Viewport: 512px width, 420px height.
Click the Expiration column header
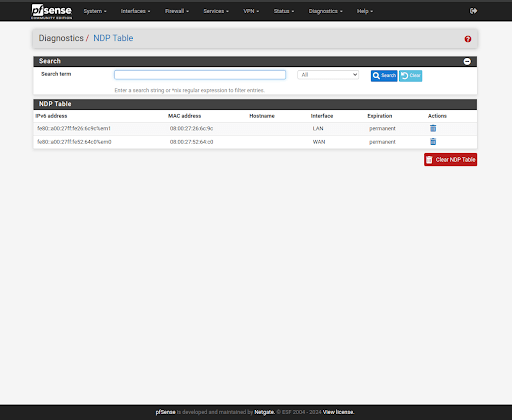tap(380, 116)
